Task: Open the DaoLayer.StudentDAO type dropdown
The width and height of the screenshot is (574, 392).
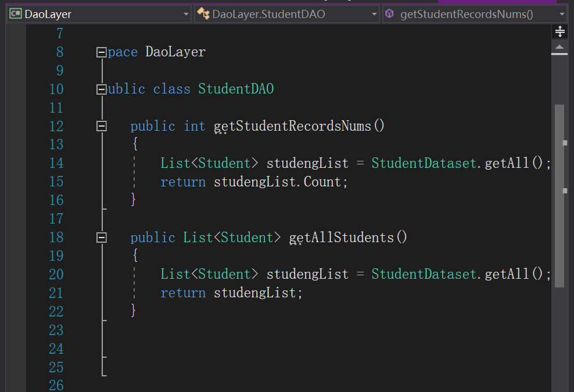Action: click(286, 15)
